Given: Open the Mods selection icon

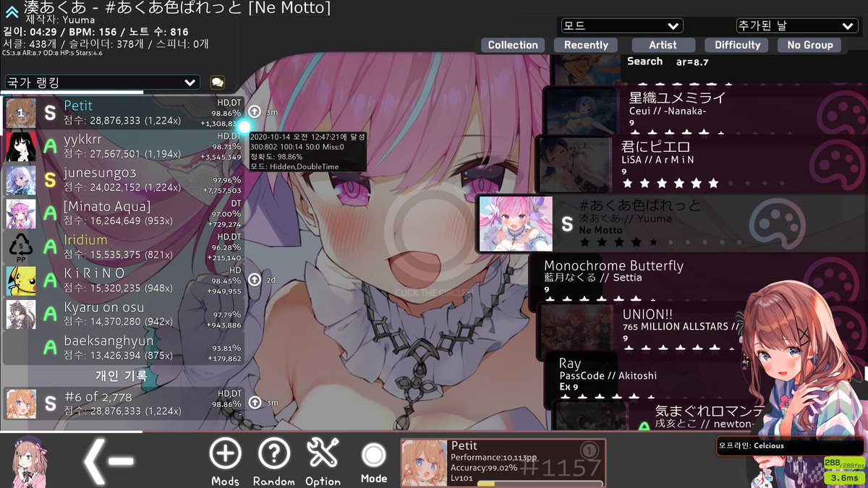Looking at the screenshot, I should (225, 454).
